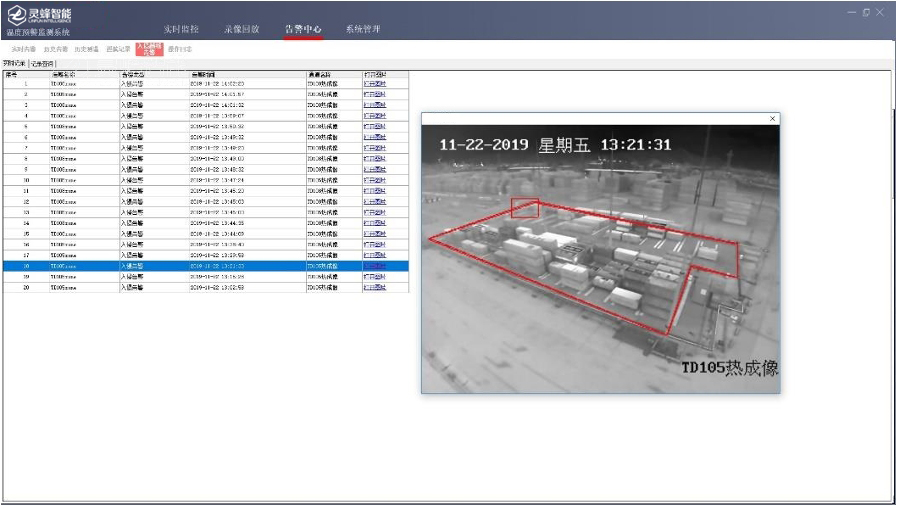
Task: Select 实时告警 in the sub-toolbar
Action: coord(23,49)
